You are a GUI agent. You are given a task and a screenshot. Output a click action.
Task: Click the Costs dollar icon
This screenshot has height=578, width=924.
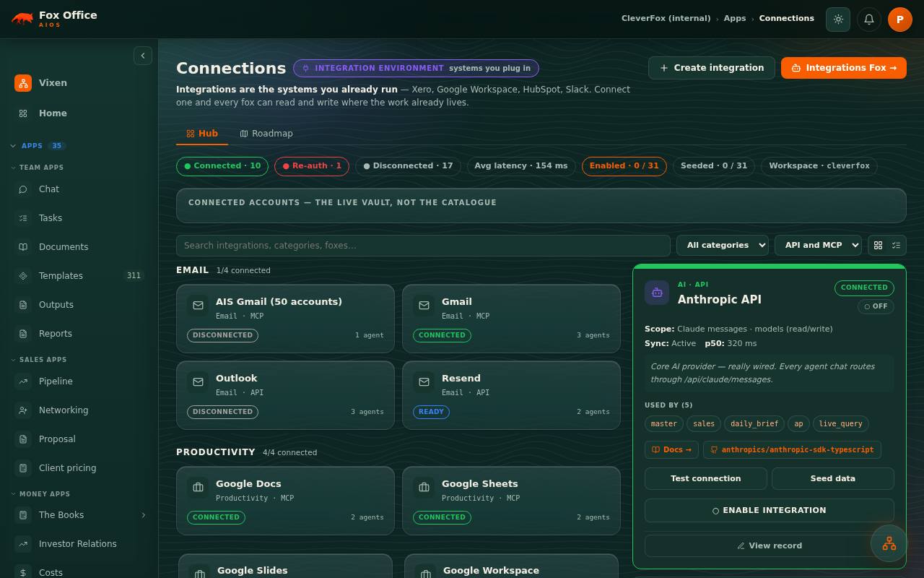(x=23, y=573)
